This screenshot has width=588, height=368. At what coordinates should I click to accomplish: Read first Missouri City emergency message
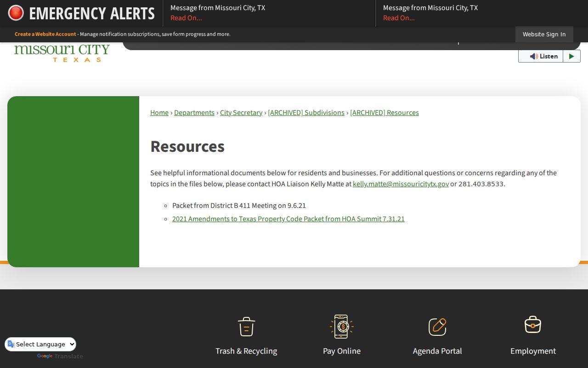[x=186, y=18]
